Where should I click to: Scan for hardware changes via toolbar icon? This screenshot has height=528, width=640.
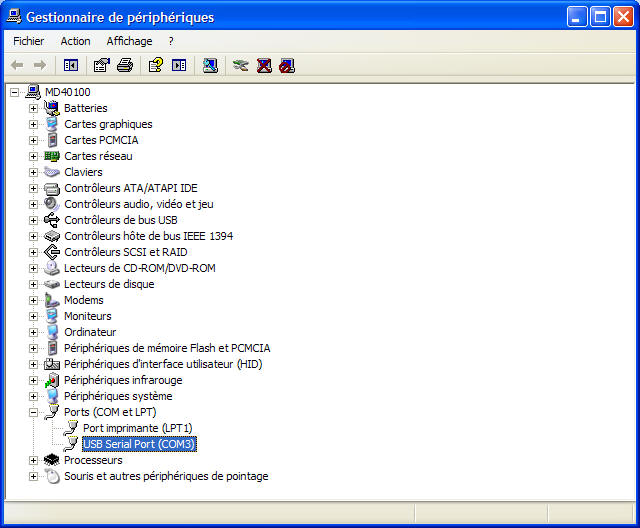pyautogui.click(x=210, y=65)
